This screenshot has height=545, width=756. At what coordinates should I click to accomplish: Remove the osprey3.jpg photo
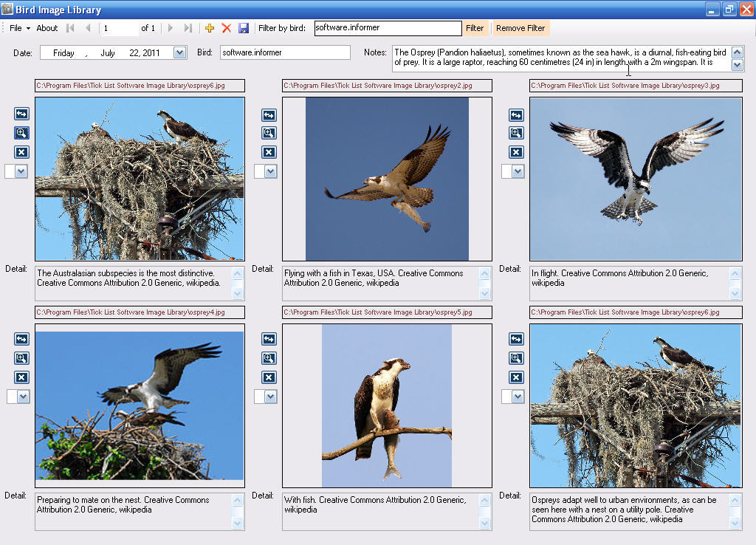pos(516,152)
